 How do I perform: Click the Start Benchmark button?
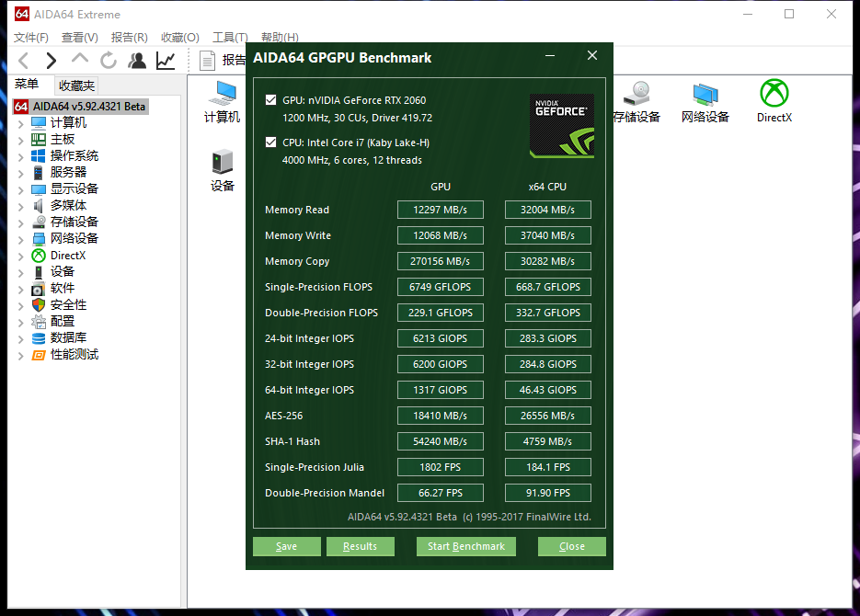pos(466,546)
